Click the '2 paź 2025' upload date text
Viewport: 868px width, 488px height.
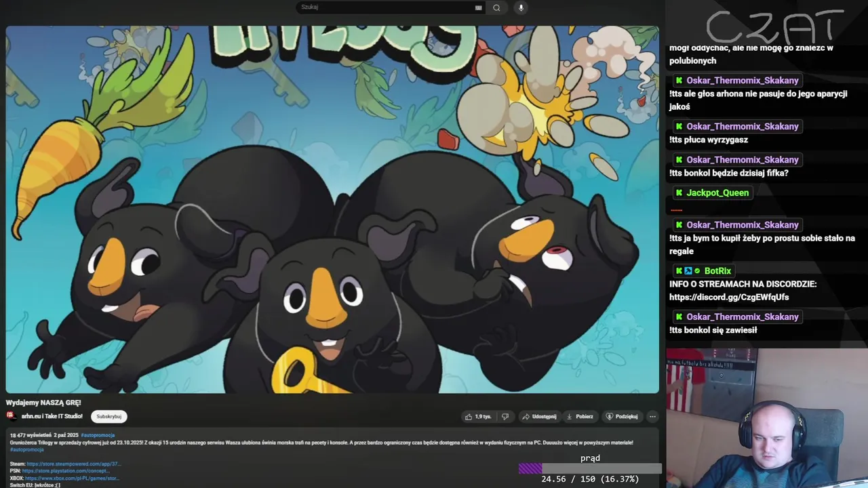pos(66,435)
